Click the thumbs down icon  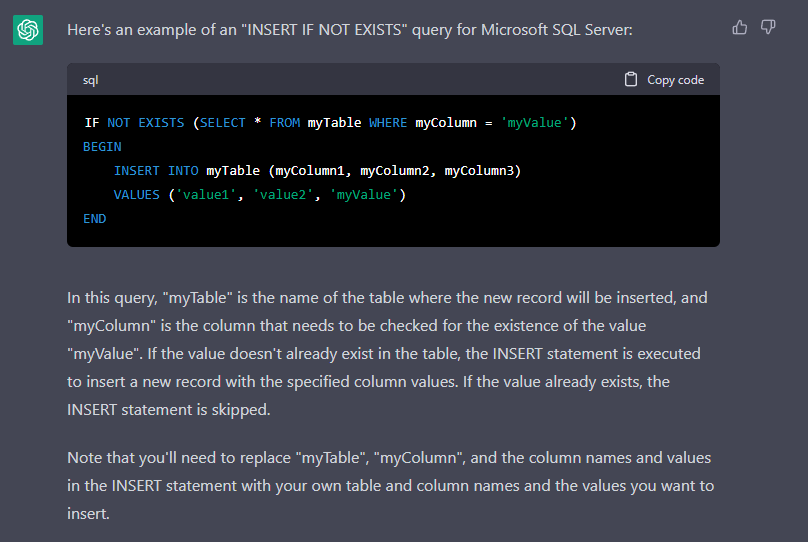coord(768,27)
